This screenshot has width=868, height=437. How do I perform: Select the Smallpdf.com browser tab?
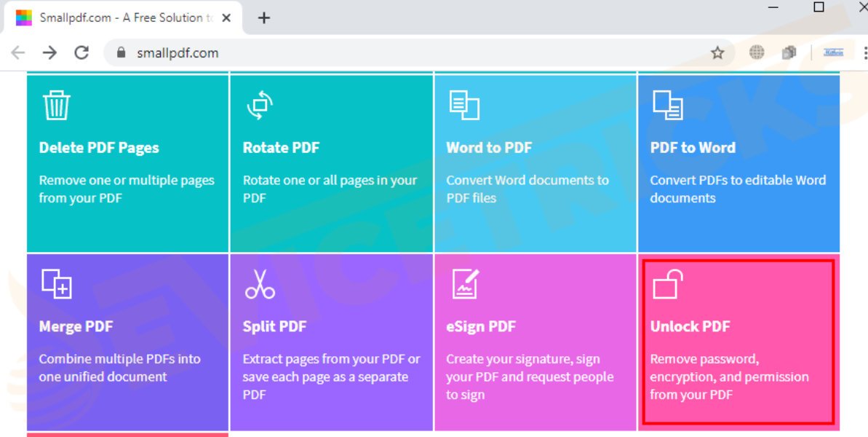tap(124, 17)
